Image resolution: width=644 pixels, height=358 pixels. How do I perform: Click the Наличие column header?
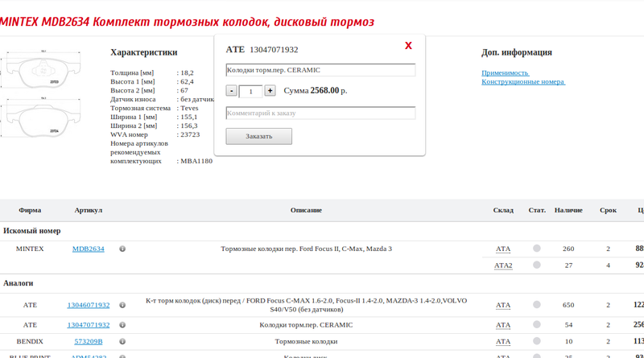coord(568,210)
